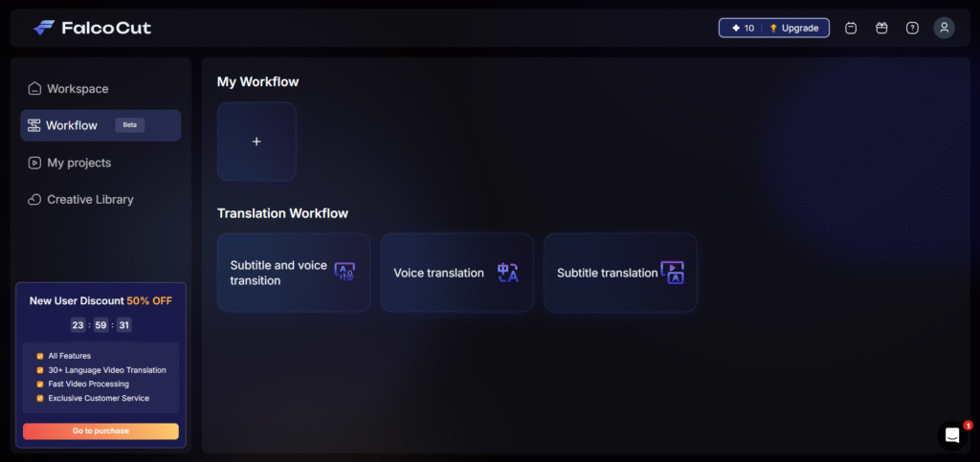Screen dimensions: 980x462
Task: Open the chat support bubble icon
Action: (952, 435)
